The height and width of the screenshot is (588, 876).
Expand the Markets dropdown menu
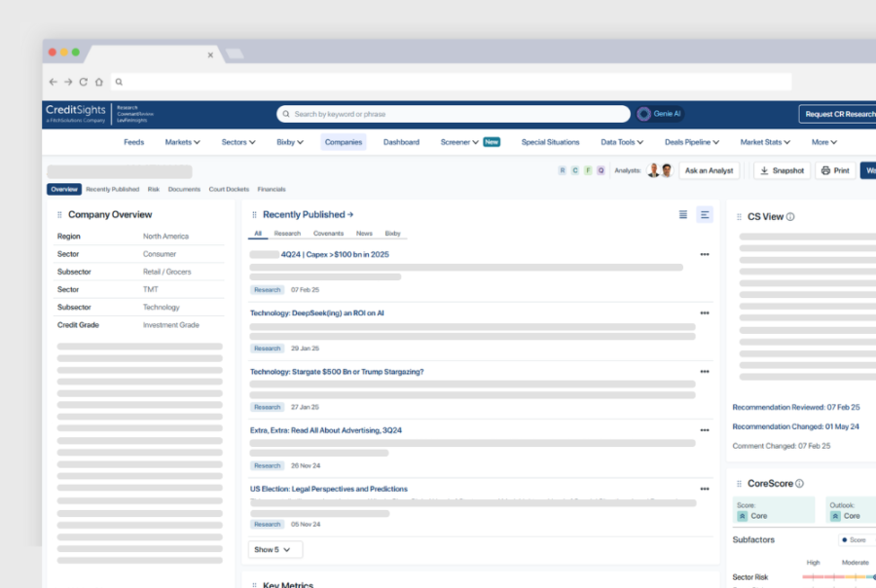point(182,142)
